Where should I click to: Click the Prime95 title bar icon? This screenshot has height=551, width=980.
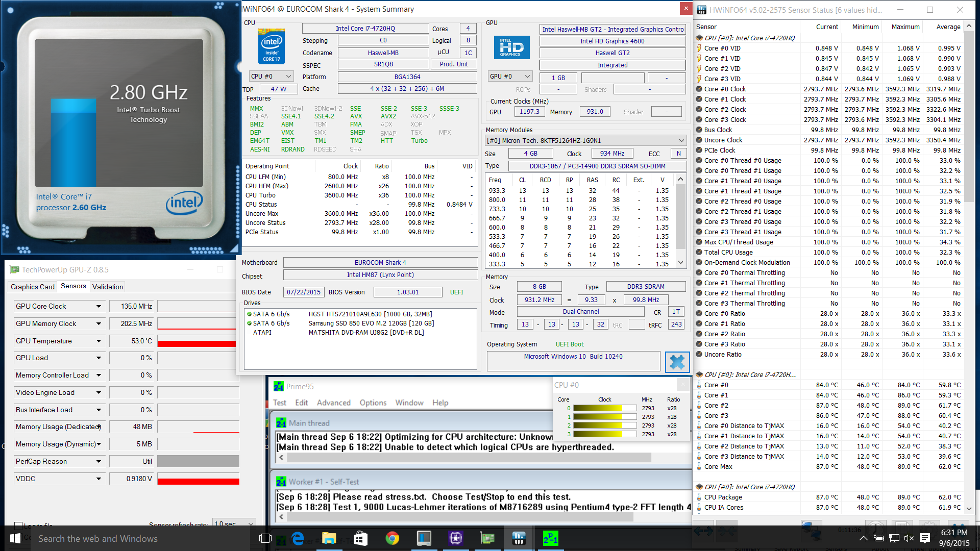point(279,386)
